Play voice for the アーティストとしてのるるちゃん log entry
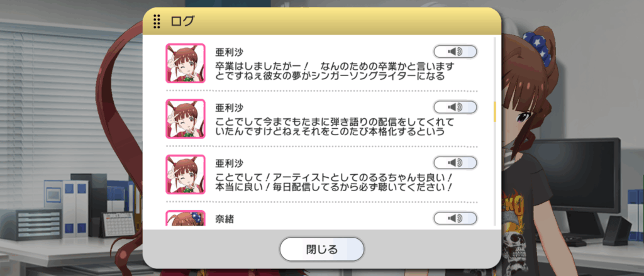 [x=455, y=163]
